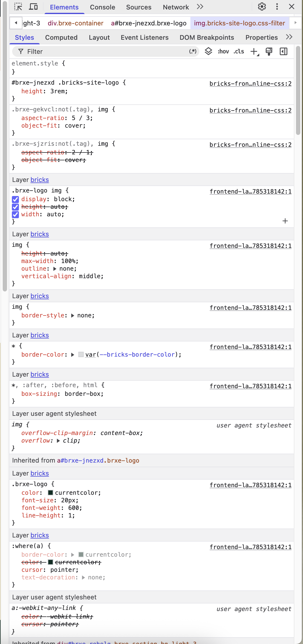
Task: Uncheck the height: auto checkbox in .brxe-logo img
Action: click(15, 207)
